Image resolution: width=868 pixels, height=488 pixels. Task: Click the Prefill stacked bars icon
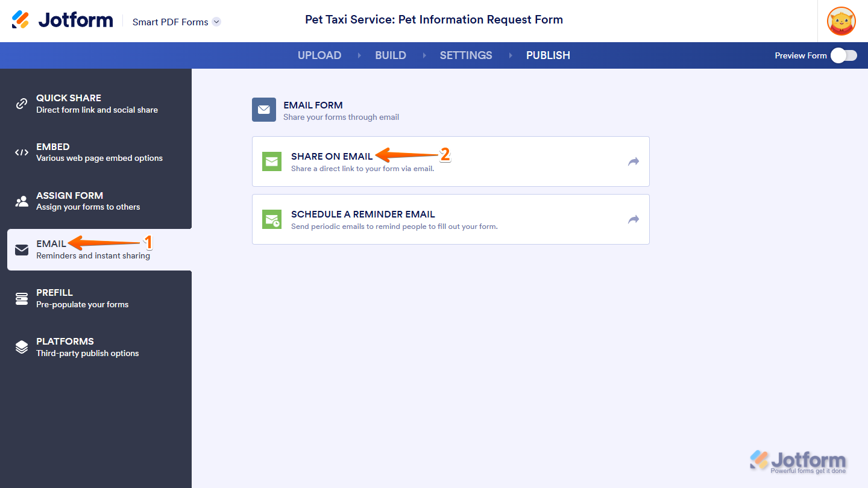click(22, 298)
